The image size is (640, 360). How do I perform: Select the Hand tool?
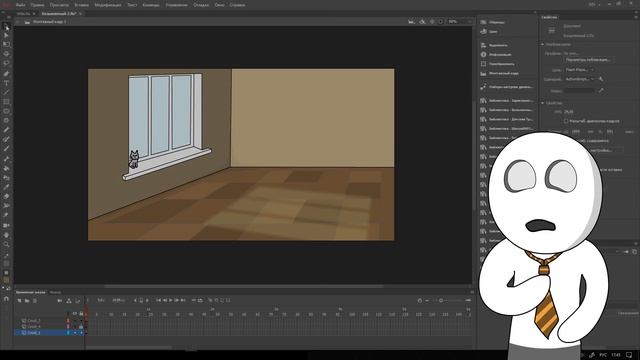(6, 235)
